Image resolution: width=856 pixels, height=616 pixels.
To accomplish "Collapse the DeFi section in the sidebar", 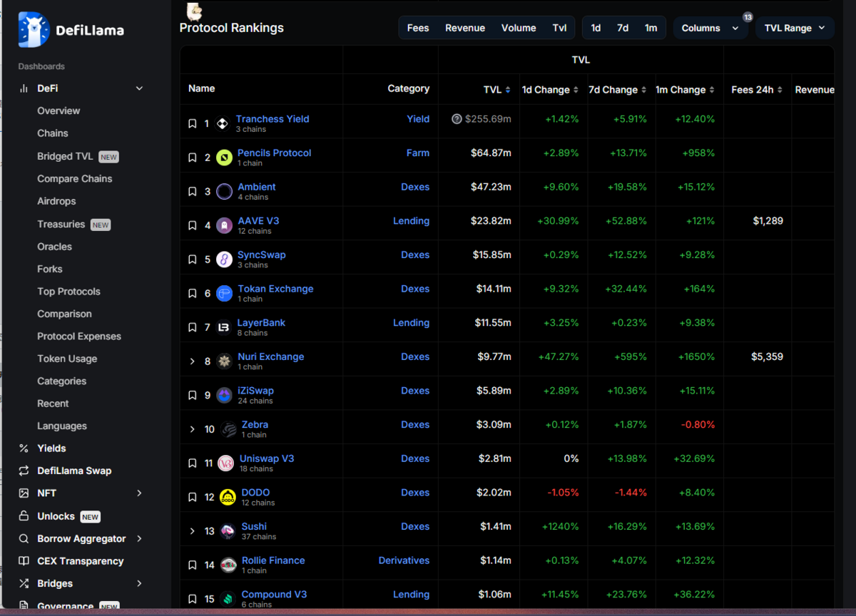I will pyautogui.click(x=140, y=88).
